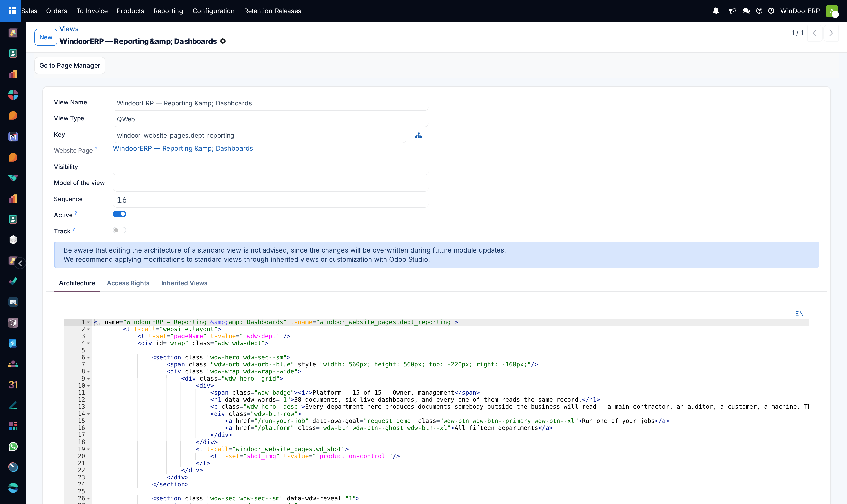This screenshot has height=504, width=847.
Task: Open the Orders menu
Action: [56, 11]
